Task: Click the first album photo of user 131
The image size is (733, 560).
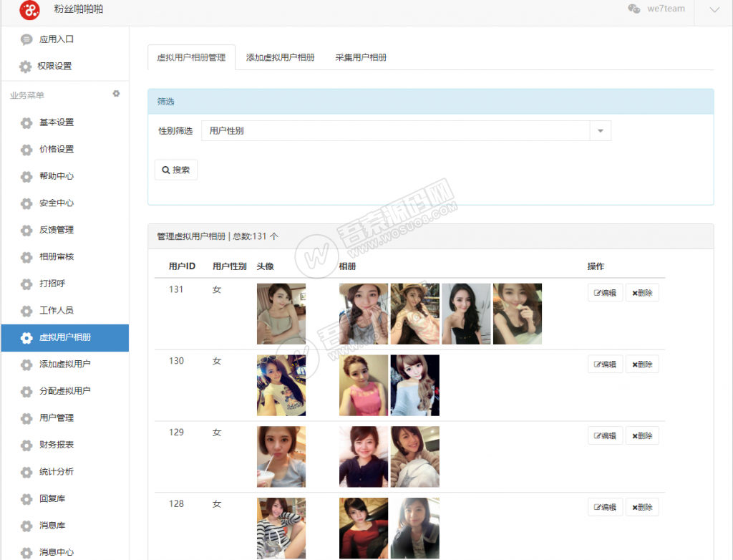Action: pos(363,314)
